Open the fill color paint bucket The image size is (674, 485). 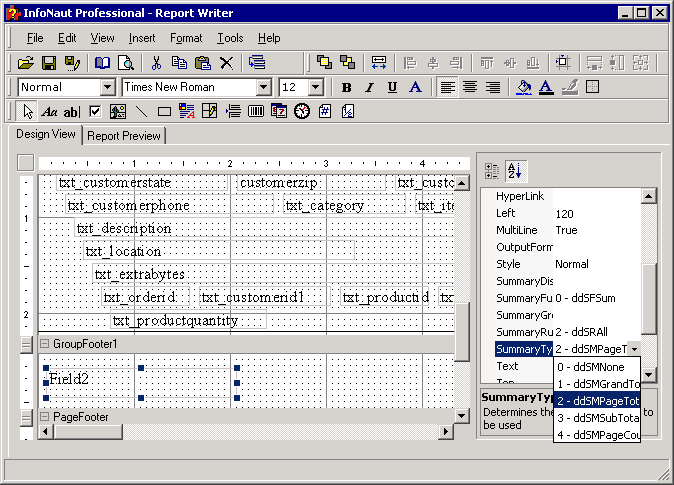[524, 87]
